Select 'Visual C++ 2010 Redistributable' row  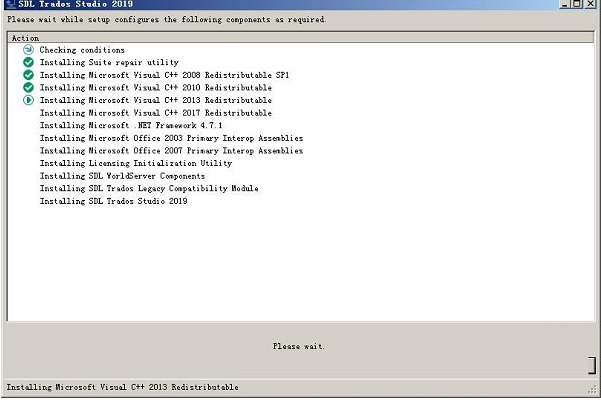click(x=156, y=88)
